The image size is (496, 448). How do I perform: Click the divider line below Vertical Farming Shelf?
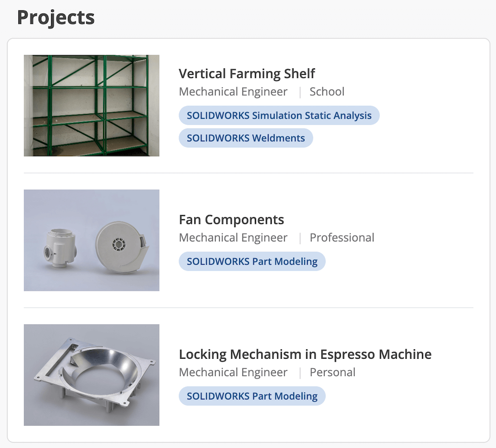[x=248, y=173]
